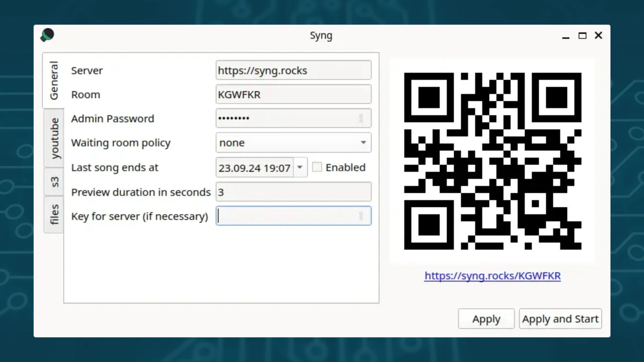Focus the Key for server input field
The width and height of the screenshot is (644, 362).
293,216
